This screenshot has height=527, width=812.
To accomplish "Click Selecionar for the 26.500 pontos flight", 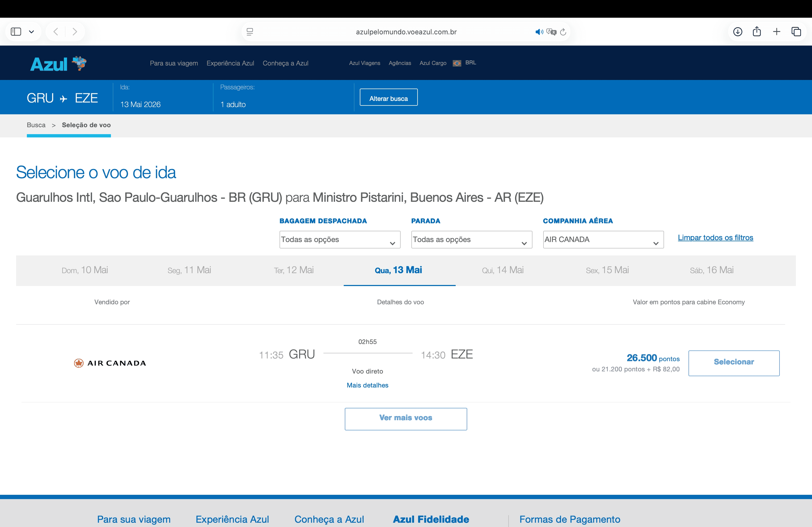I will pos(734,363).
